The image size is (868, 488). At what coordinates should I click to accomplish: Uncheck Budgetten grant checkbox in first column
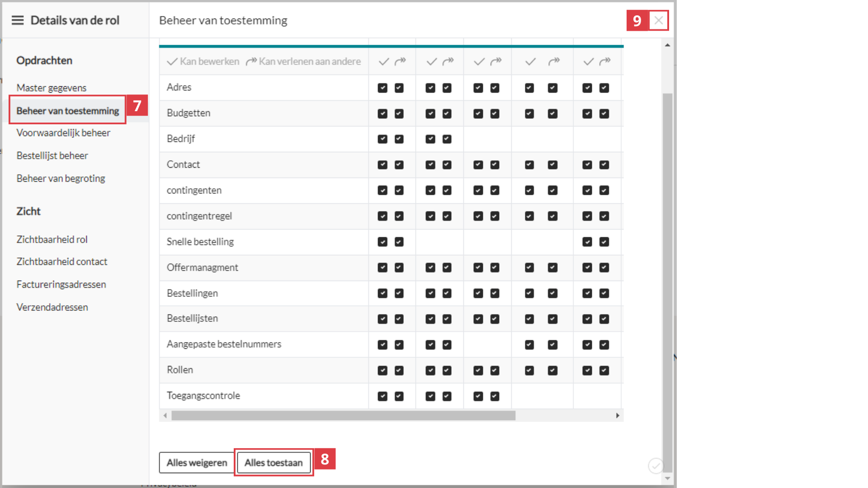399,113
